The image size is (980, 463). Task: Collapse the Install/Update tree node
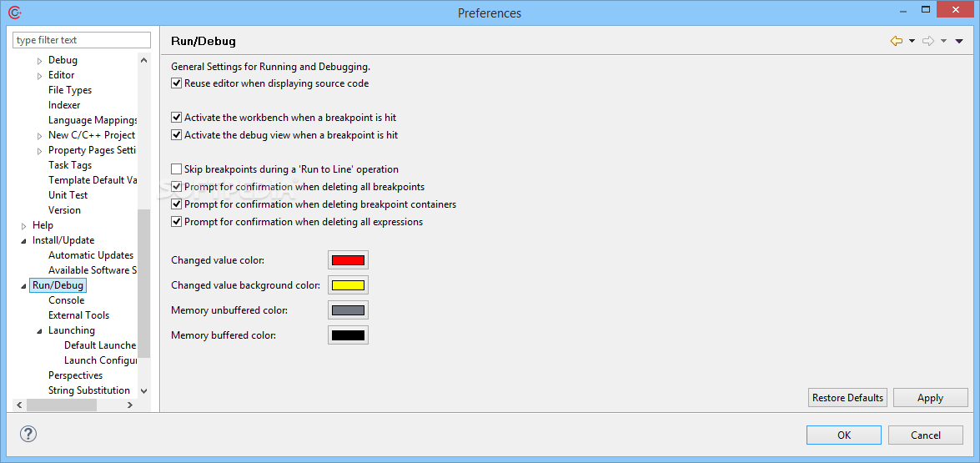pyautogui.click(x=23, y=240)
